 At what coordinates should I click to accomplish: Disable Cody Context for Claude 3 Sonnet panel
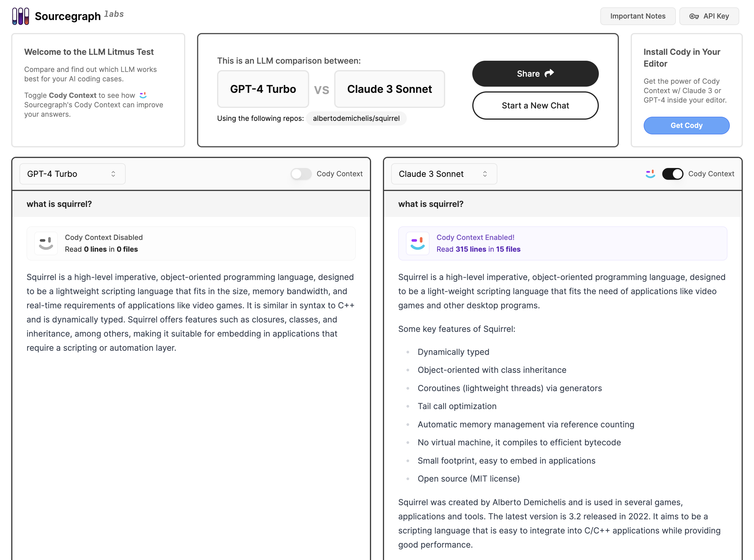pyautogui.click(x=673, y=174)
